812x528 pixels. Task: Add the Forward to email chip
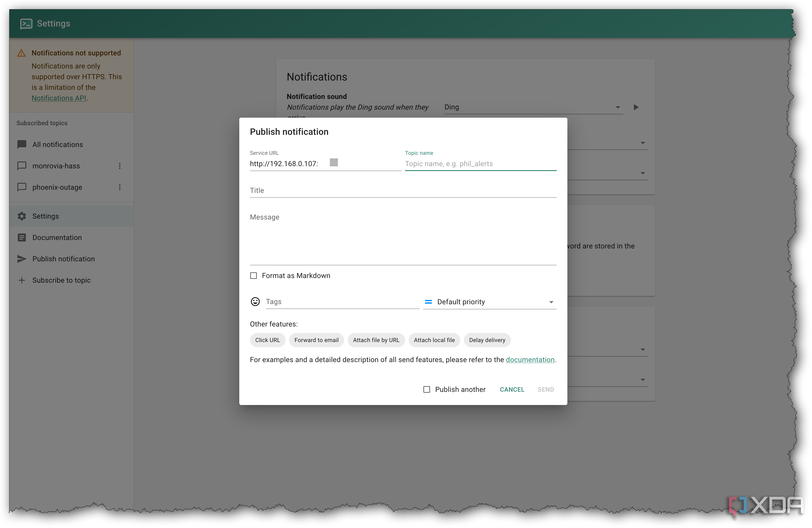[317, 340]
